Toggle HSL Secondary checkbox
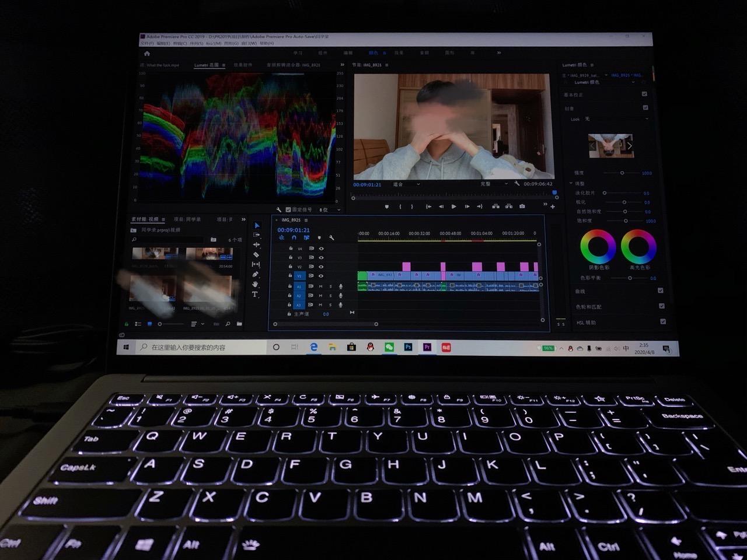This screenshot has height=560, width=747. (x=663, y=321)
